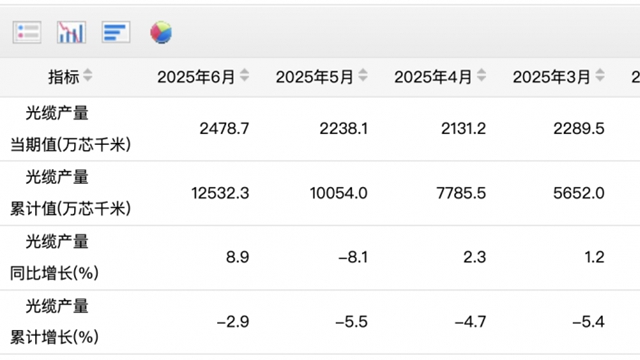Sort the 2025年4月 column

coord(482,76)
